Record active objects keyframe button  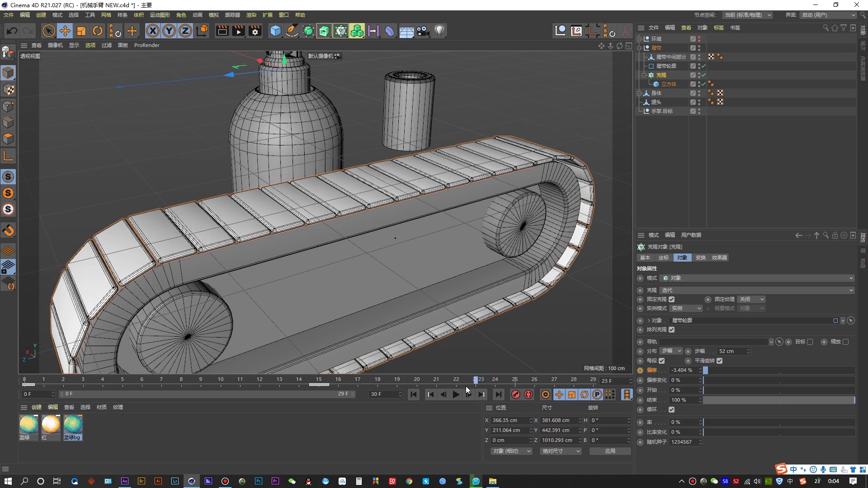(x=516, y=394)
